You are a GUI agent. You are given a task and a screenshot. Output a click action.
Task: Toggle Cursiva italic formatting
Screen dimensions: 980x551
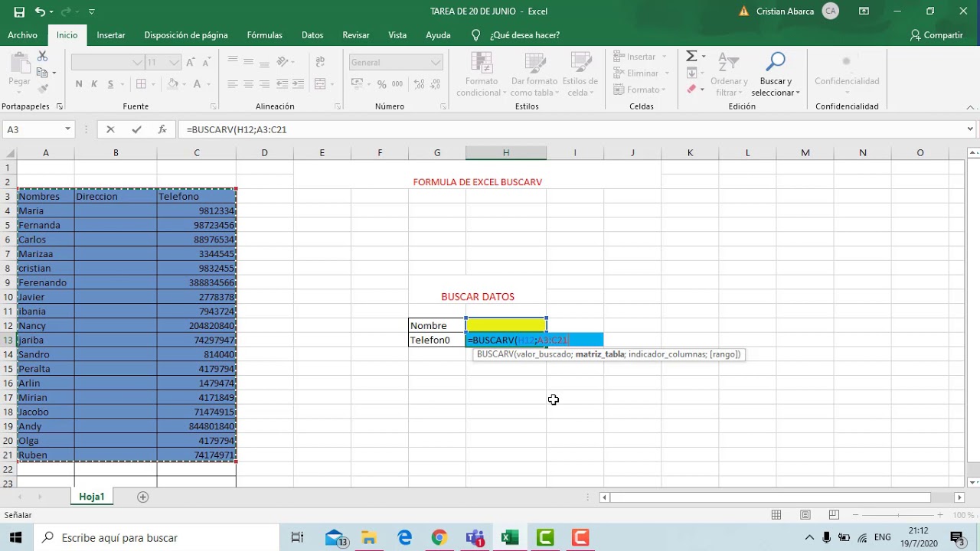click(x=95, y=84)
